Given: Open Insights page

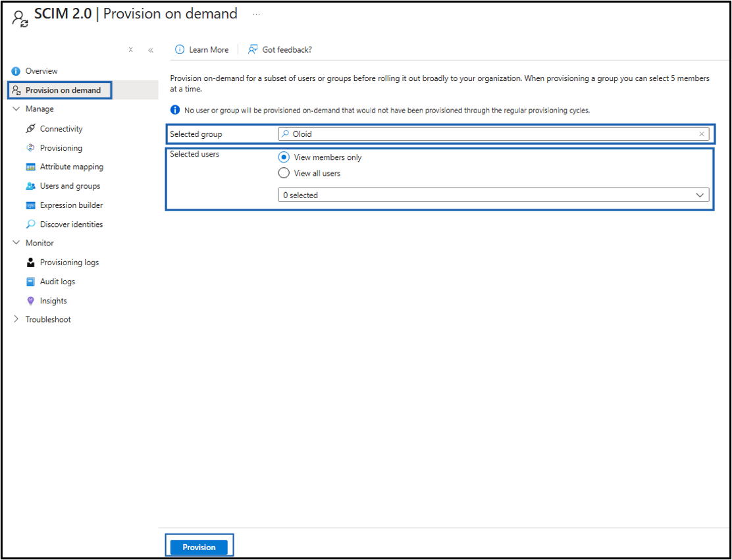Looking at the screenshot, I should pyautogui.click(x=53, y=301).
